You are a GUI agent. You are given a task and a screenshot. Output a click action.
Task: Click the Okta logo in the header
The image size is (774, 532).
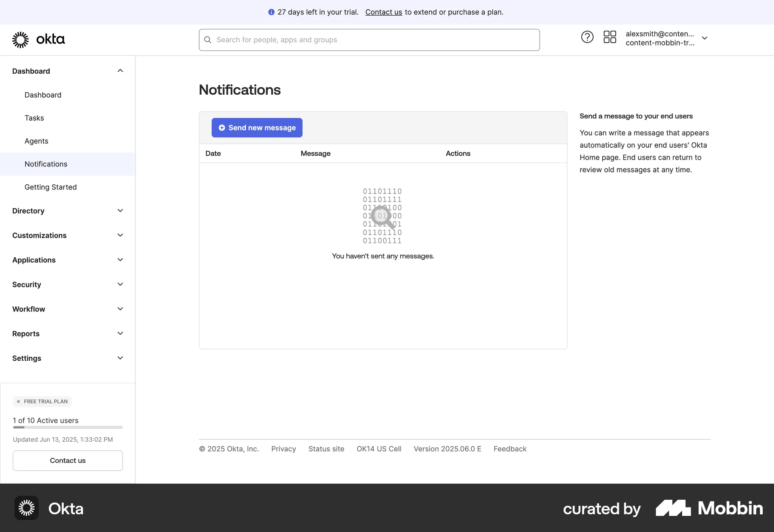pyautogui.click(x=38, y=39)
